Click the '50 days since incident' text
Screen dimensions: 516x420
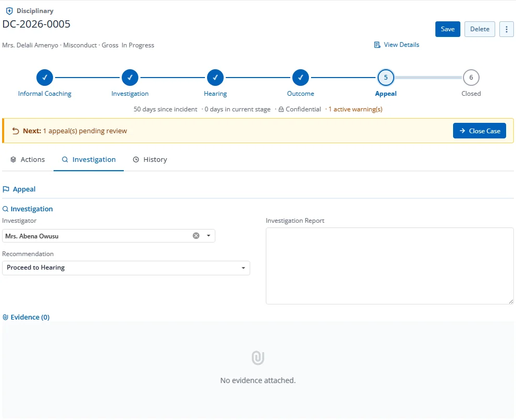point(165,109)
